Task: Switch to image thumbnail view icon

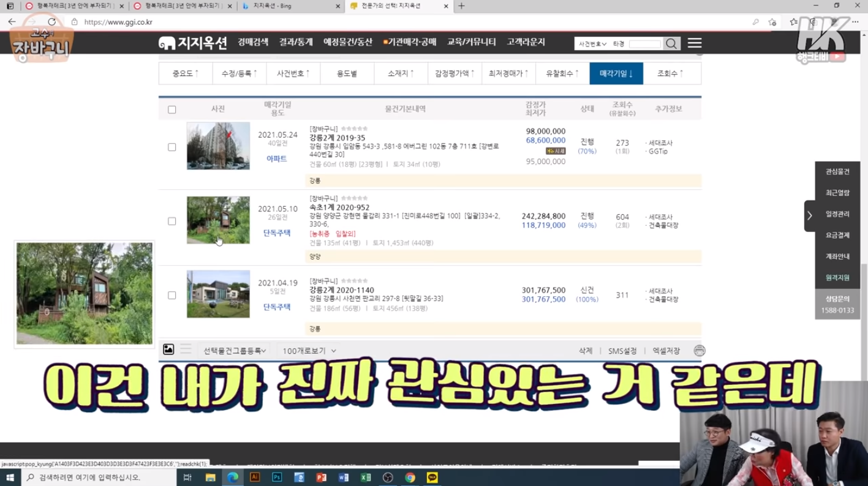Action: coord(168,350)
